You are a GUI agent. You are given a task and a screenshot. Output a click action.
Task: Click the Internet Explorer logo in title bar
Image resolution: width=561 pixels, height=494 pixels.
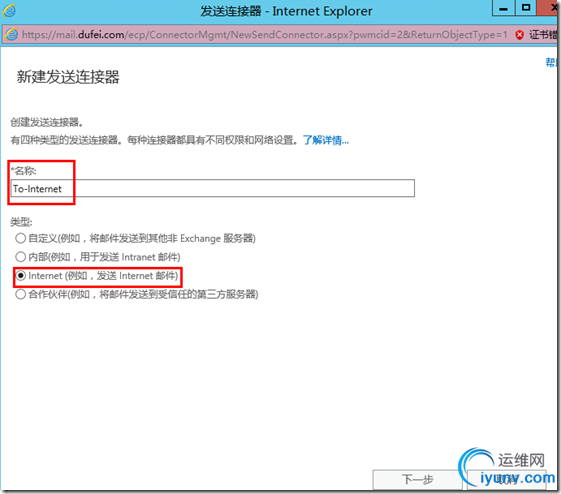9,11
